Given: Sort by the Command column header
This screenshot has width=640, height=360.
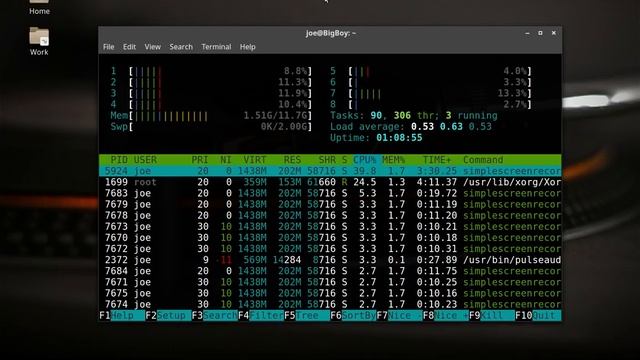Looking at the screenshot, I should click(x=483, y=160).
